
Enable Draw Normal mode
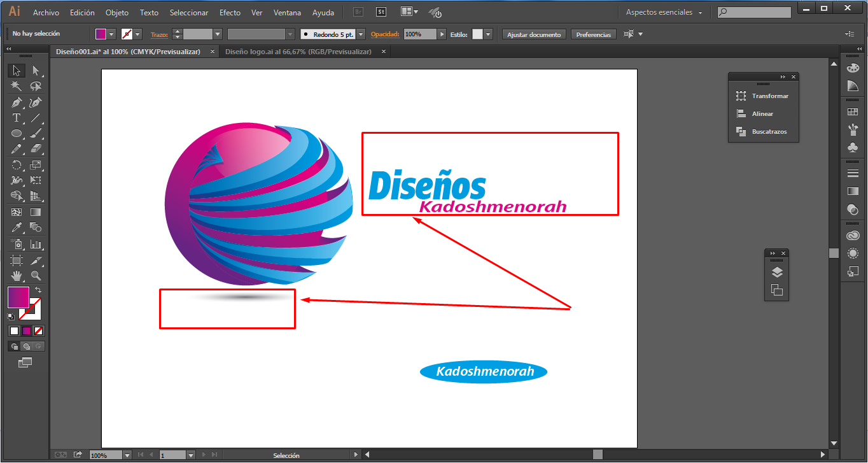pyautogui.click(x=14, y=346)
